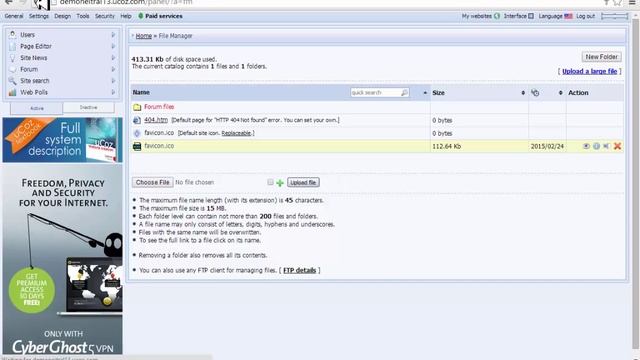640x360 pixels.
Task: Click the Web Polls chart icon
Action: click(12, 92)
